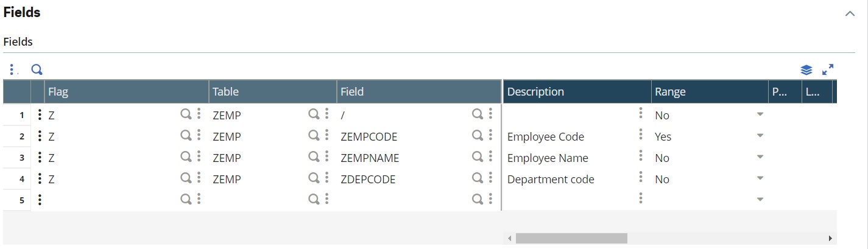Viewport: 868px width, 249px height.
Task: Open the grid search magnifier above the table
Action: pyautogui.click(x=37, y=69)
